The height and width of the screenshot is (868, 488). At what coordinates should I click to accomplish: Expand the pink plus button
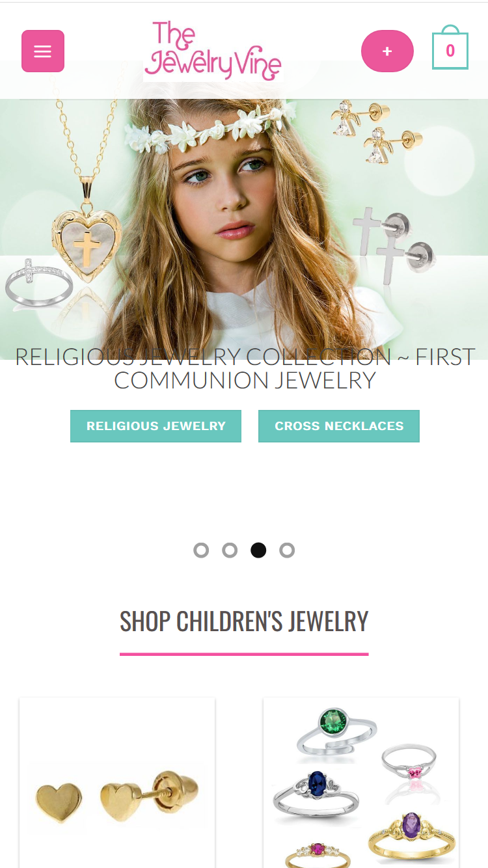[387, 51]
